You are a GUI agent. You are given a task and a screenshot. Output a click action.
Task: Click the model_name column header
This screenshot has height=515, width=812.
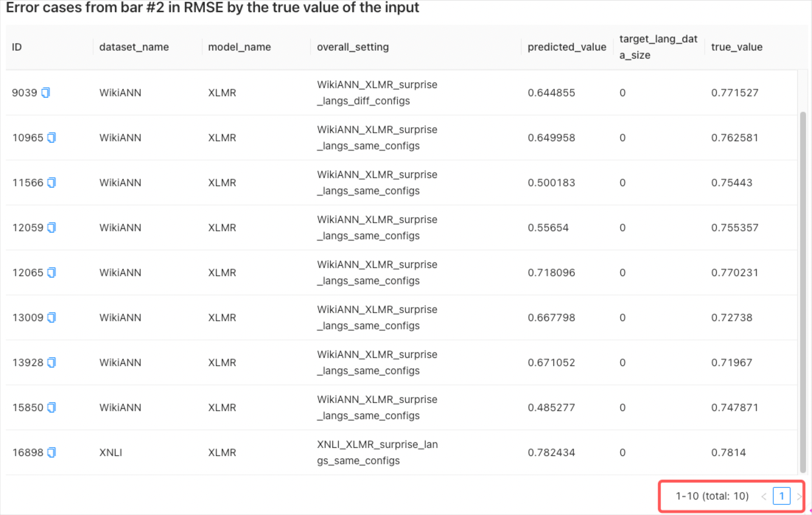239,47
